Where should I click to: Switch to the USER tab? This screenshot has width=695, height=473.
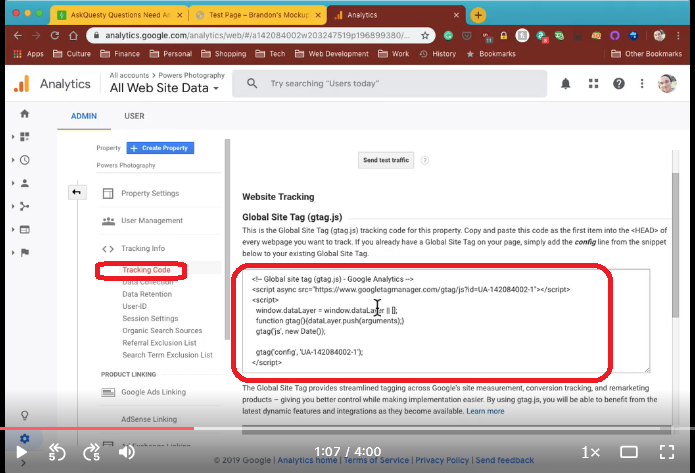[134, 116]
